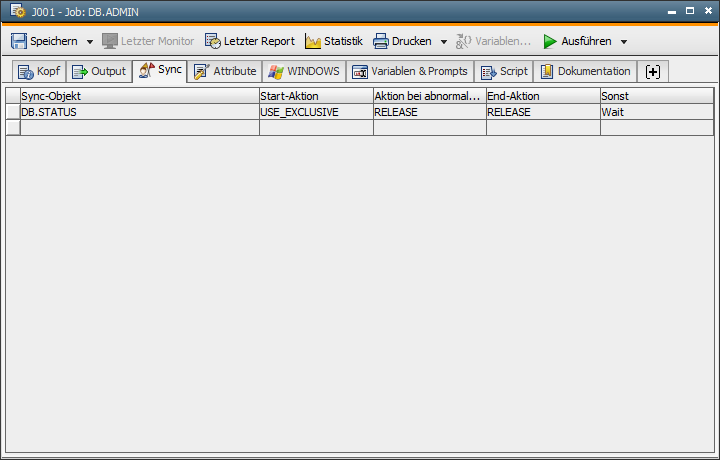Image resolution: width=720 pixels, height=460 pixels.
Task: Select the DB.STATUS sync object cell
Action: coord(139,112)
